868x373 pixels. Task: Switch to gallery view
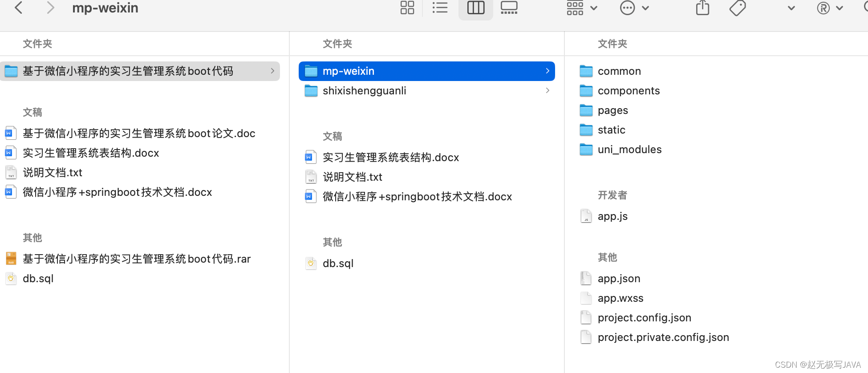coord(509,8)
